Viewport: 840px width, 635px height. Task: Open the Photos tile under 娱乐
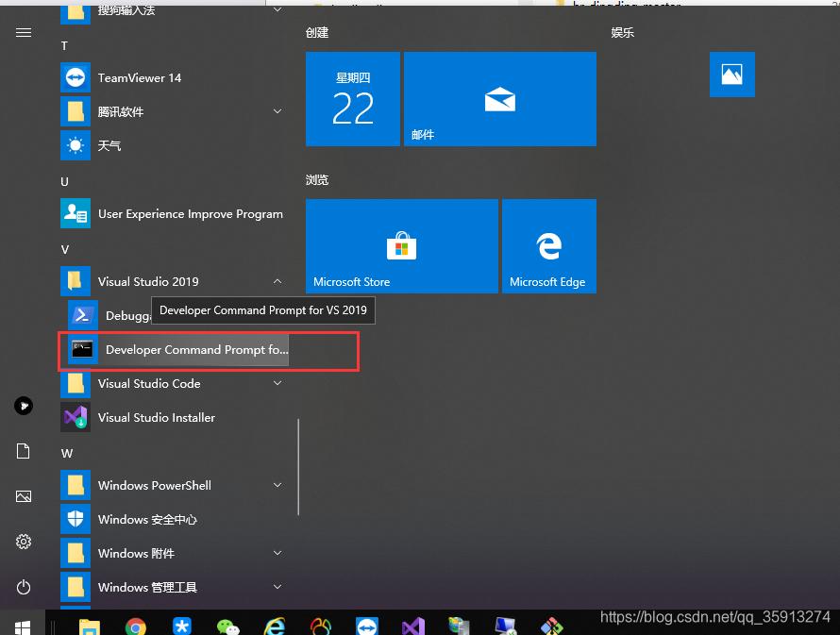coord(731,75)
